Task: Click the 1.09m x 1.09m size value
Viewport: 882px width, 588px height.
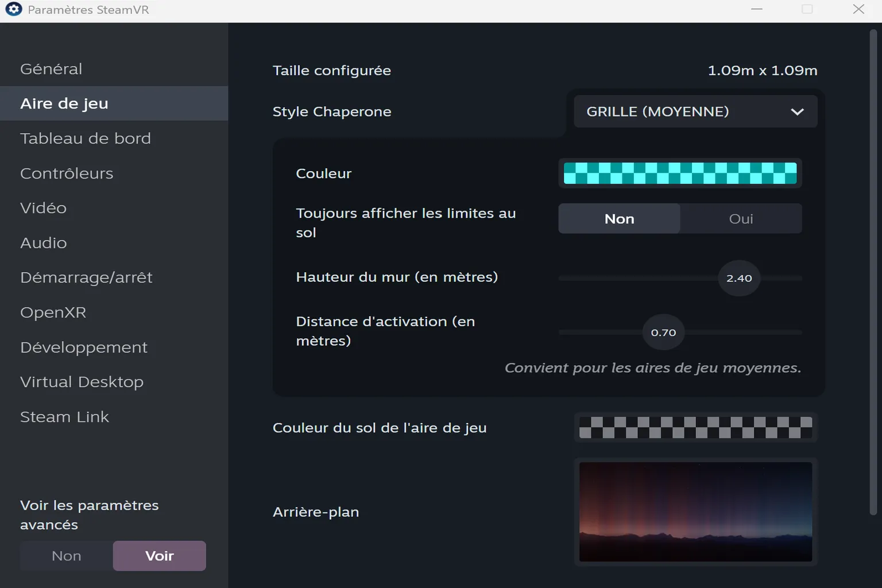Action: pos(762,71)
